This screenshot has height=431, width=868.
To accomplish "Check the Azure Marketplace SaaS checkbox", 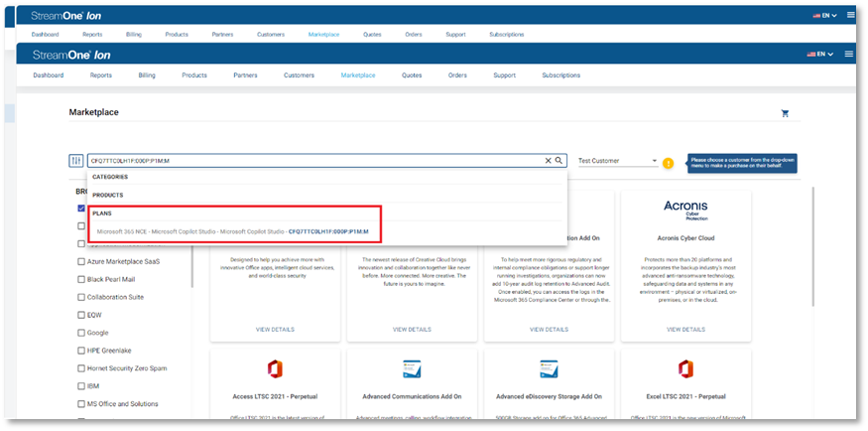I will click(x=81, y=261).
